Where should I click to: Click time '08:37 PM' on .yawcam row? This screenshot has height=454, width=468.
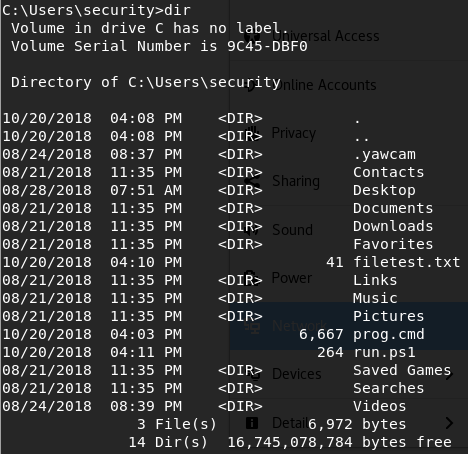(x=146, y=154)
